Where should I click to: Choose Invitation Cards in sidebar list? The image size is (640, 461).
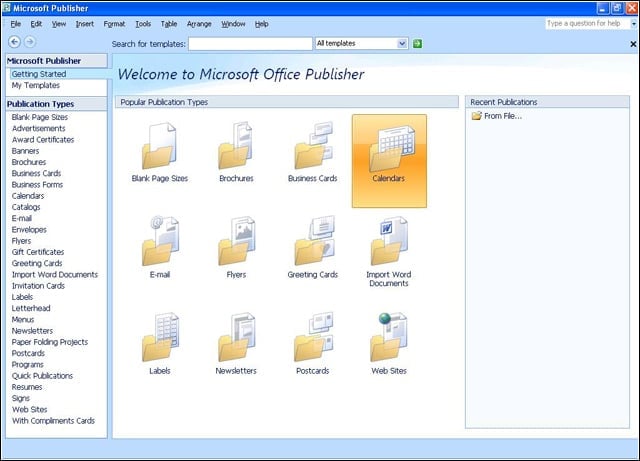[x=38, y=286]
